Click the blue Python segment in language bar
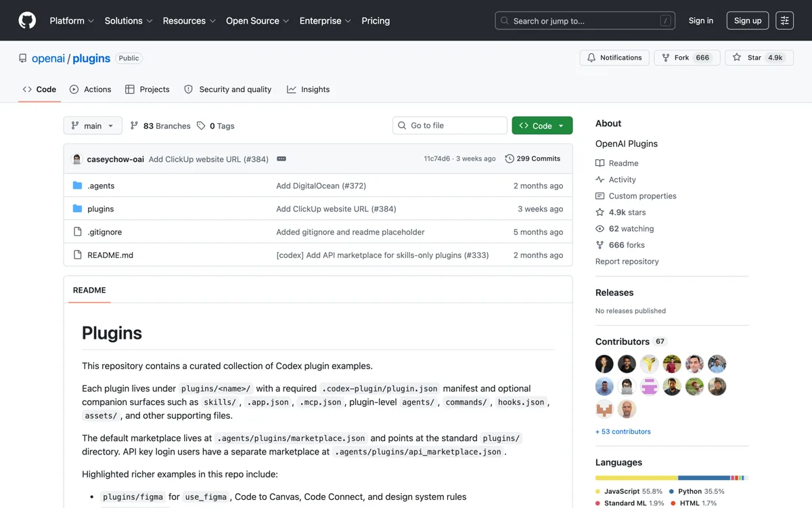This screenshot has height=508, width=812. point(704,478)
